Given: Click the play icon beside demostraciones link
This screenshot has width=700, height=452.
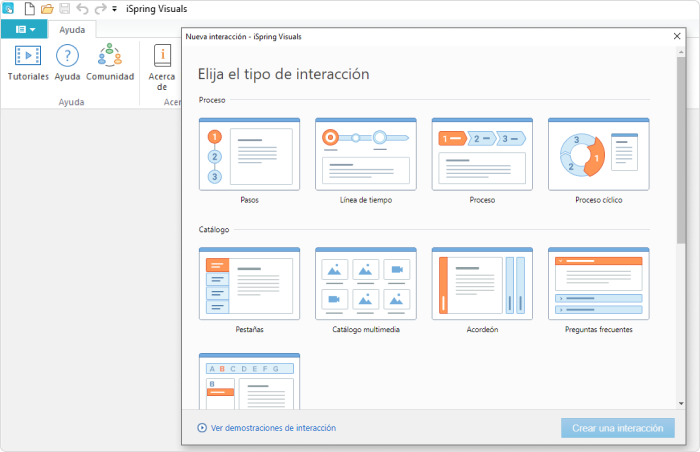Looking at the screenshot, I should coord(202,428).
